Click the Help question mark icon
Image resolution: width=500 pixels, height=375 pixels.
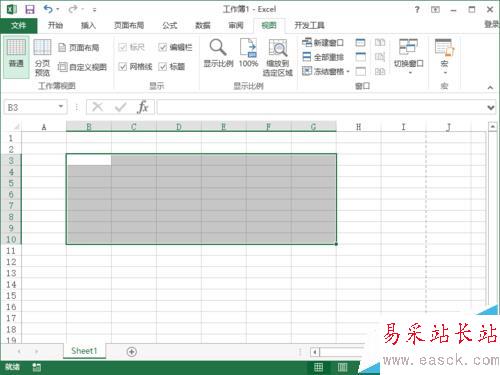(417, 10)
